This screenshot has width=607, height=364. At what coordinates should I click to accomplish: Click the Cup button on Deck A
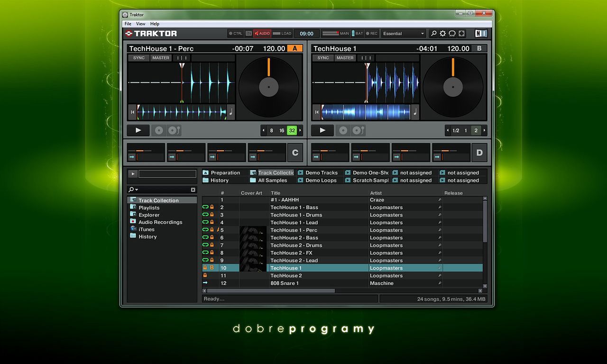point(174,130)
